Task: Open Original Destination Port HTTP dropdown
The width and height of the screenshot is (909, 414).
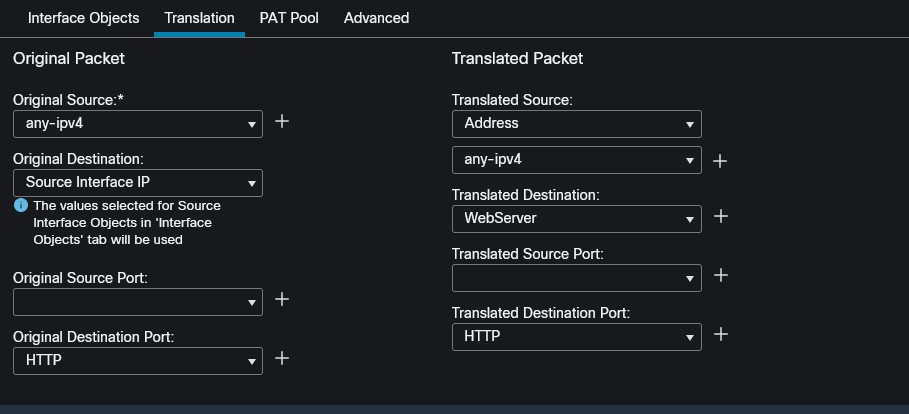Action: [138, 360]
